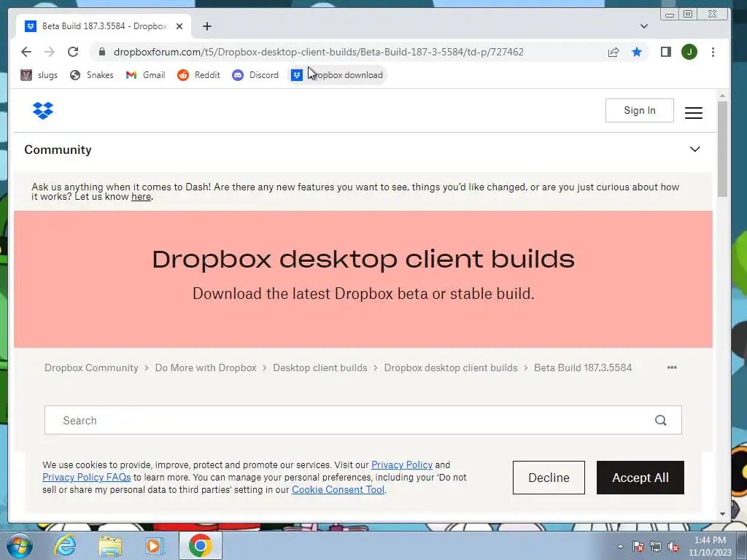Open the Reddit bookmark

pos(198,75)
